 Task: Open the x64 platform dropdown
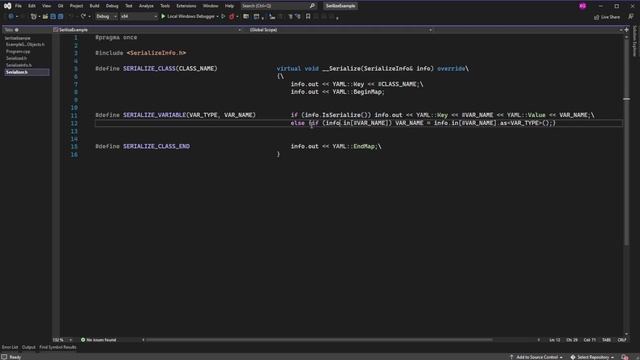(139, 17)
